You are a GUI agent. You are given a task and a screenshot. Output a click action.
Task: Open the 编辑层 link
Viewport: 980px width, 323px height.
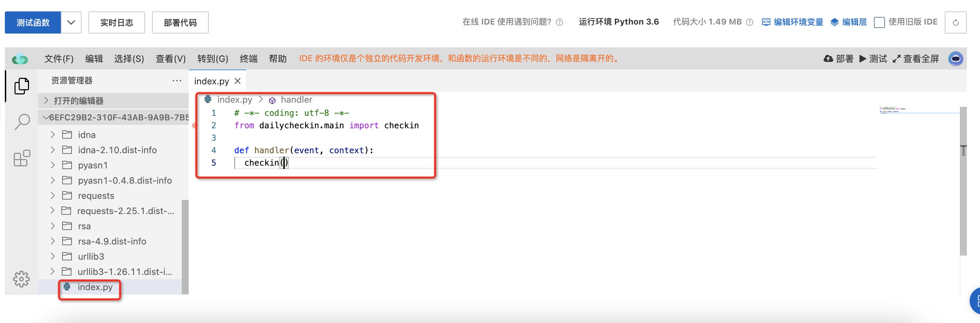(848, 22)
